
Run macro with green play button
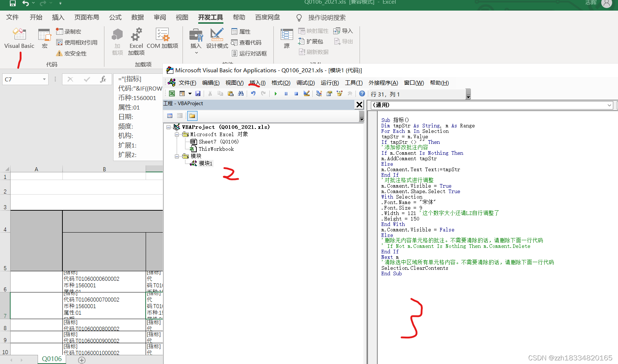276,94
